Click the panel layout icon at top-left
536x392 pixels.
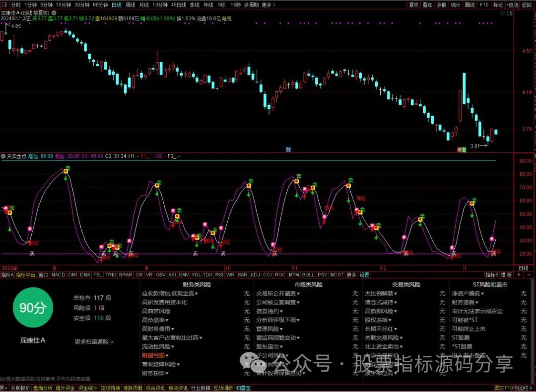pyautogui.click(x=5, y=5)
